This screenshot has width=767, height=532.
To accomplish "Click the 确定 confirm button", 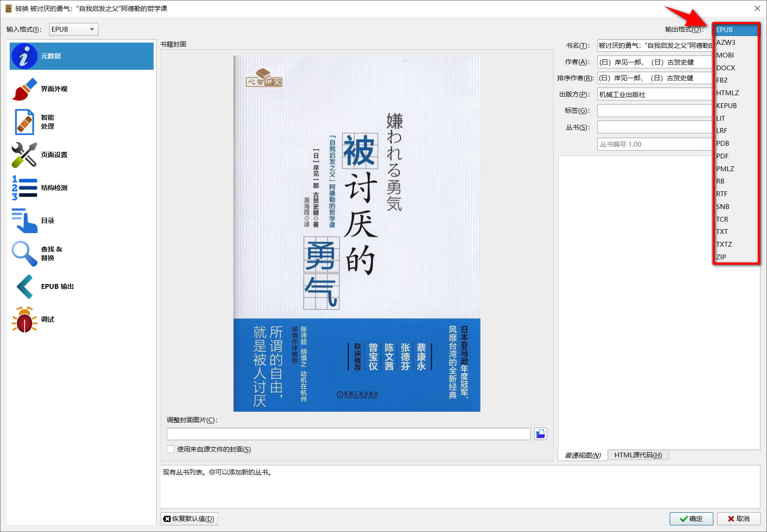I will [x=691, y=518].
